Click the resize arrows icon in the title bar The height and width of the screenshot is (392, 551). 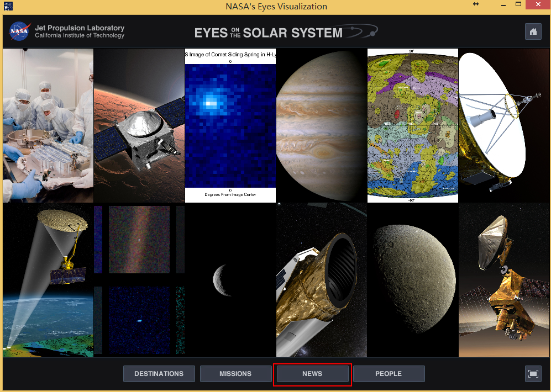click(x=475, y=4)
